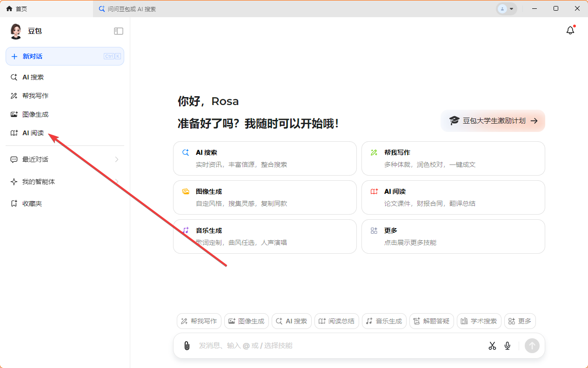Open notifications bell
Viewport: 588px width, 368px height.
click(x=570, y=30)
